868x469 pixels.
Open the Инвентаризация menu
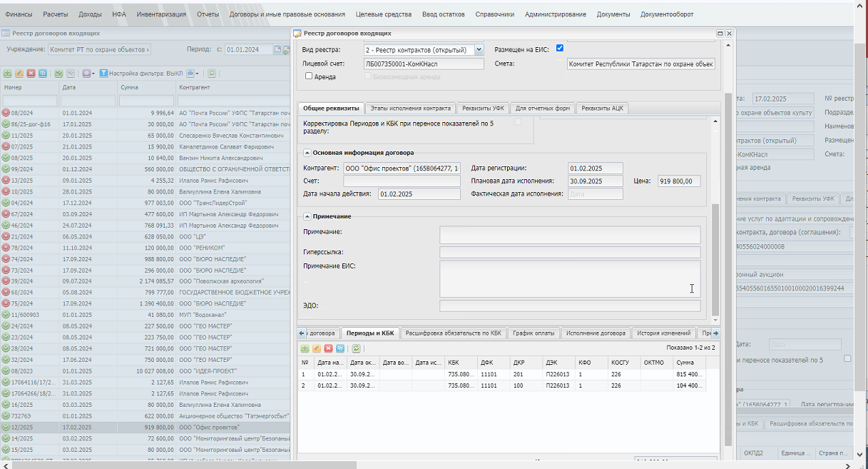[x=161, y=14]
